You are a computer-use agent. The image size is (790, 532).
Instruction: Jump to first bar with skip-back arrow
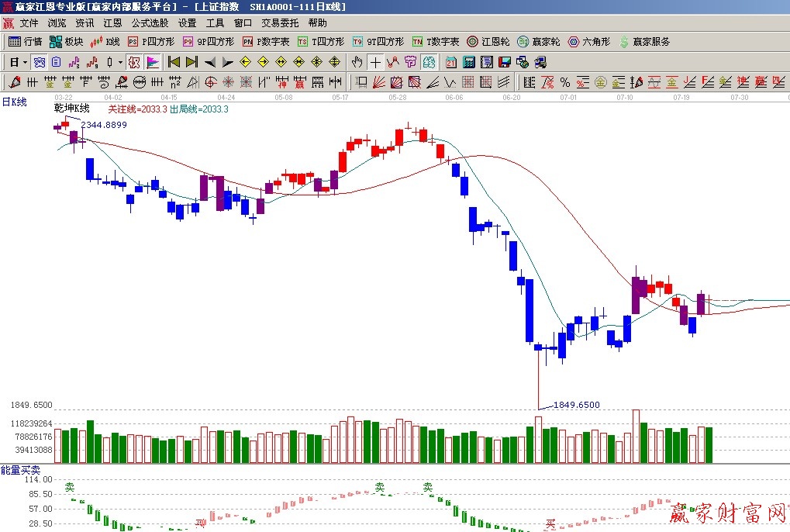tap(174, 62)
